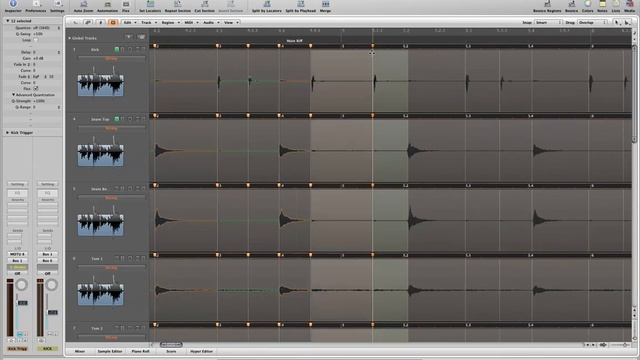Screen dimensions: 640x360
Task: Open the Snap mode dropdown
Action: tap(549, 22)
